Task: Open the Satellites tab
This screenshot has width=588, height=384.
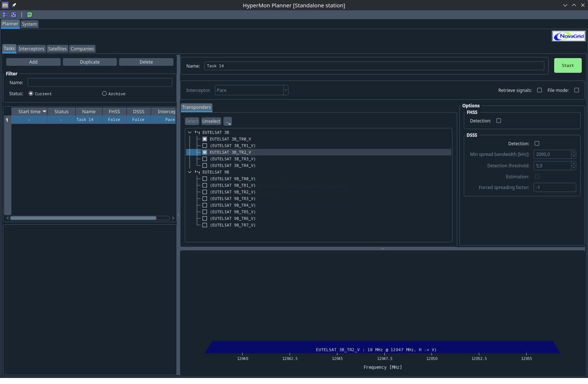Action: click(x=57, y=49)
